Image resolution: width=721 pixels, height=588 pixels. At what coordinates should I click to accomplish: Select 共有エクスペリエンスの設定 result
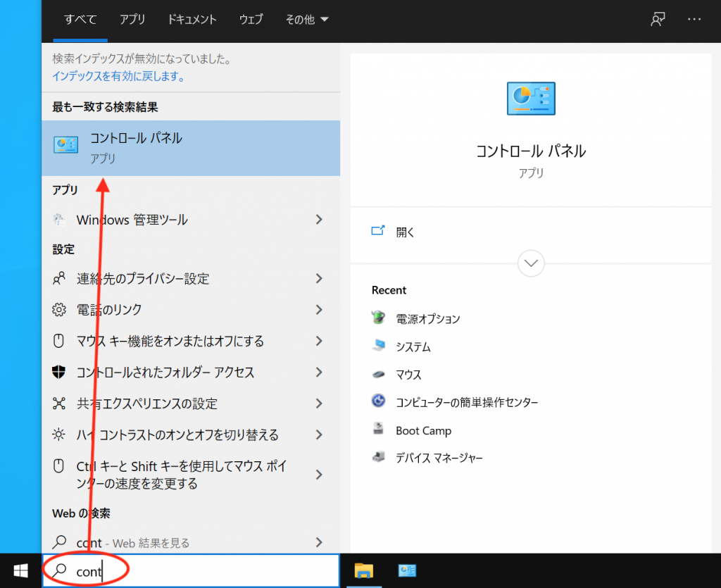point(191,404)
